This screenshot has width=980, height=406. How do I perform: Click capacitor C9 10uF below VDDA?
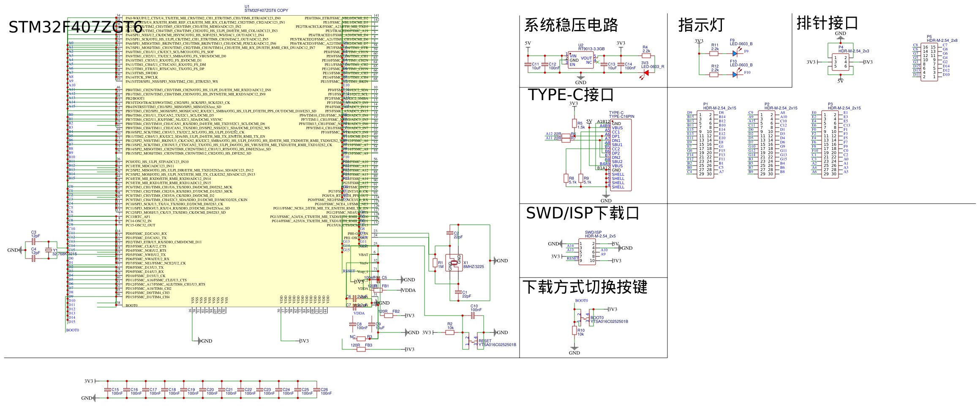click(372, 324)
